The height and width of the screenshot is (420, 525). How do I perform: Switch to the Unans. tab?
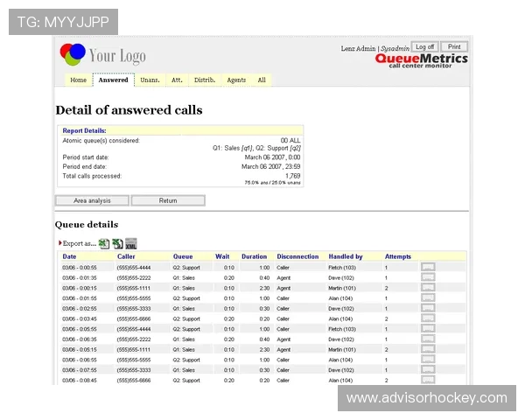point(150,80)
